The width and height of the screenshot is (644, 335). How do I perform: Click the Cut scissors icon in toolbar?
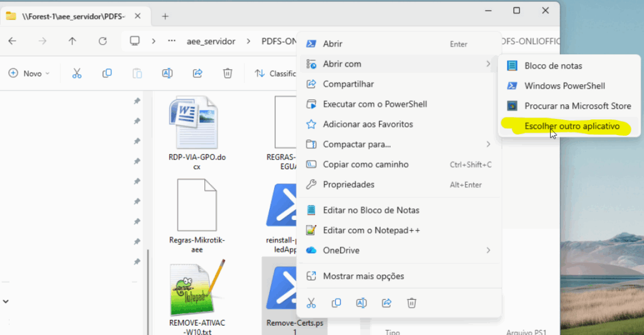(77, 74)
